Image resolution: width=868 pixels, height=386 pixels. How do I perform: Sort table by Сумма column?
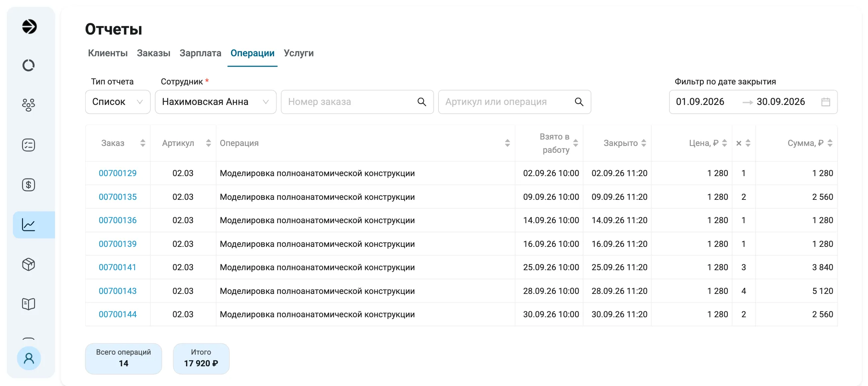pos(830,143)
